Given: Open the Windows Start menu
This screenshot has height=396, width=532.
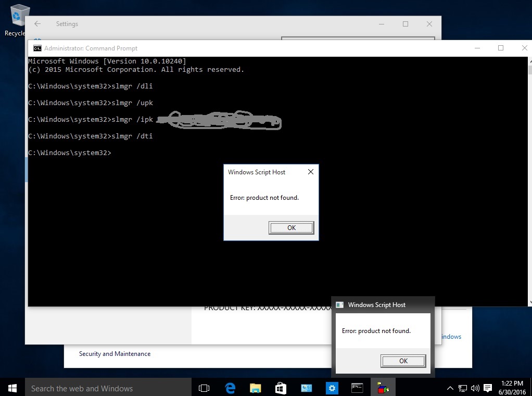Looking at the screenshot, I should coord(12,388).
